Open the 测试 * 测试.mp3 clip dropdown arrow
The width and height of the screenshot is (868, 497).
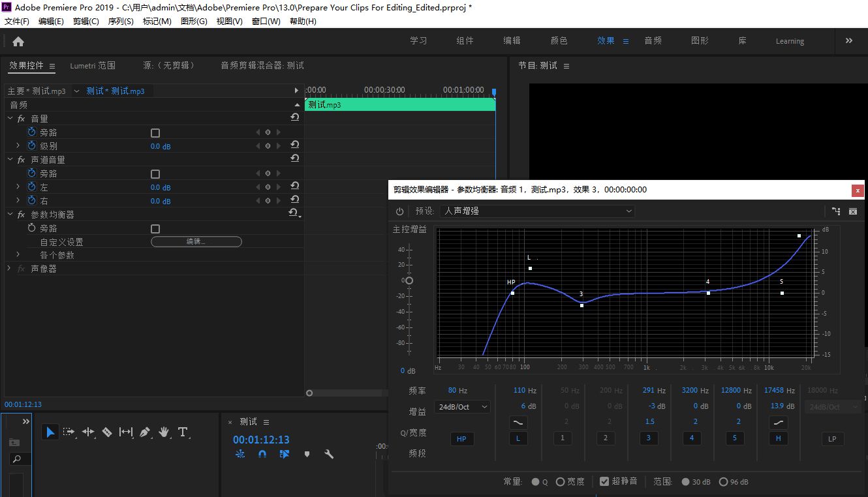(76, 91)
